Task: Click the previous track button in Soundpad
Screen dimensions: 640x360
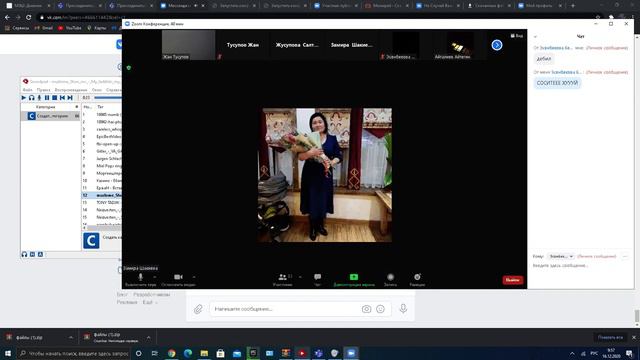Action: (x=62, y=98)
